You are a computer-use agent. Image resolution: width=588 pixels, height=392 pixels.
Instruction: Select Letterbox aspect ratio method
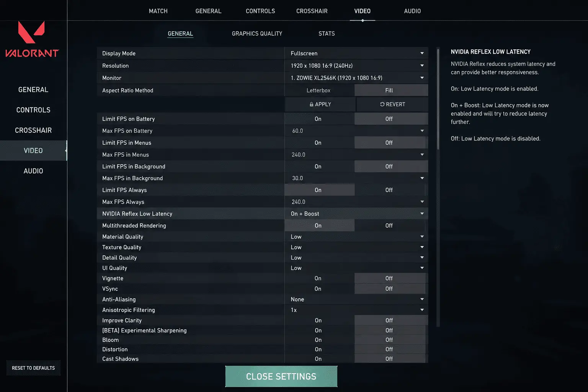[319, 90]
